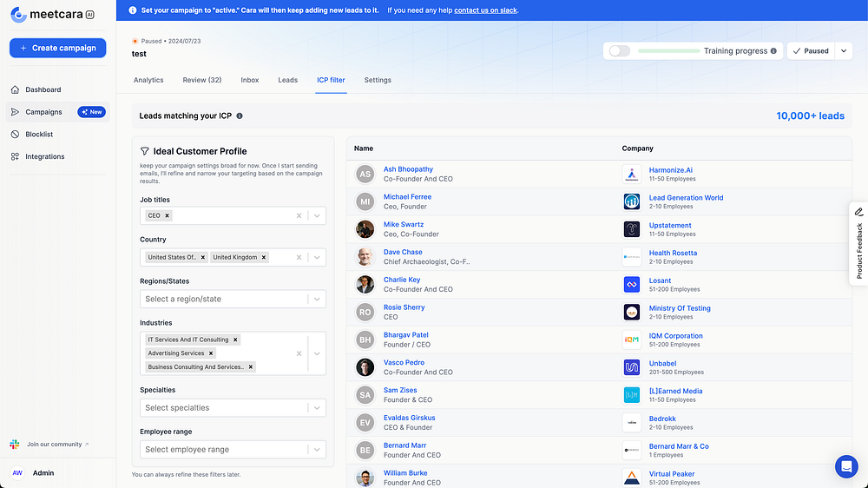Click the Health Rosetta company logo
The height and width of the screenshot is (488, 868).
[632, 257]
